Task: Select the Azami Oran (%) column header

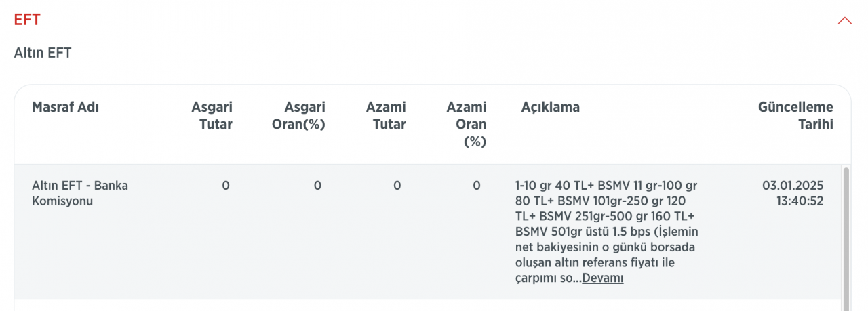Action: click(467, 125)
